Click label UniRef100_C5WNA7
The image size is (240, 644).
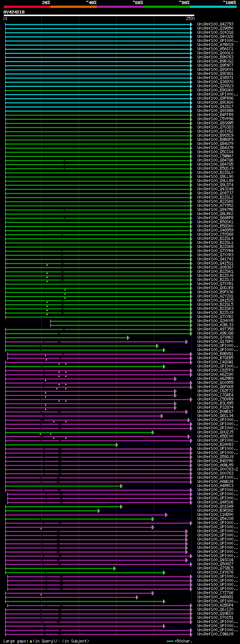(215, 156)
